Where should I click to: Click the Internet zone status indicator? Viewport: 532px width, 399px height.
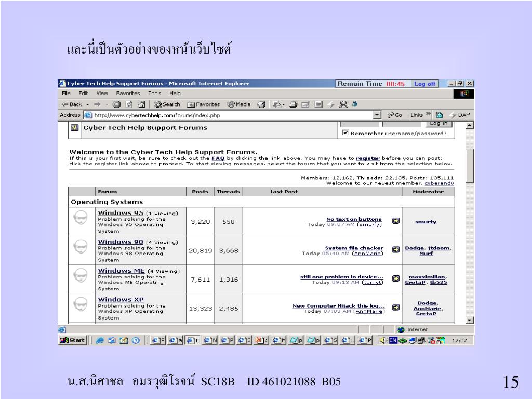(x=413, y=329)
